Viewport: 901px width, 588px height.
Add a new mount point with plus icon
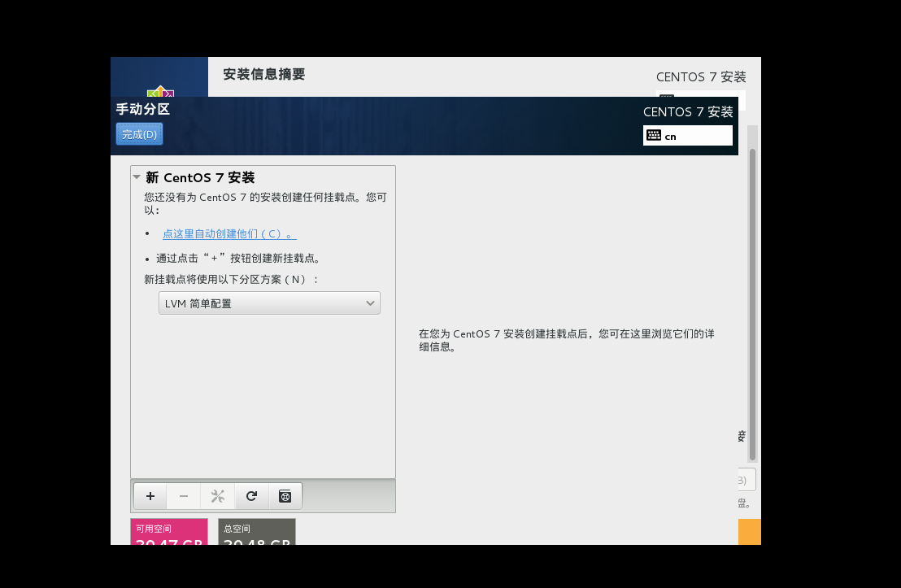150,496
